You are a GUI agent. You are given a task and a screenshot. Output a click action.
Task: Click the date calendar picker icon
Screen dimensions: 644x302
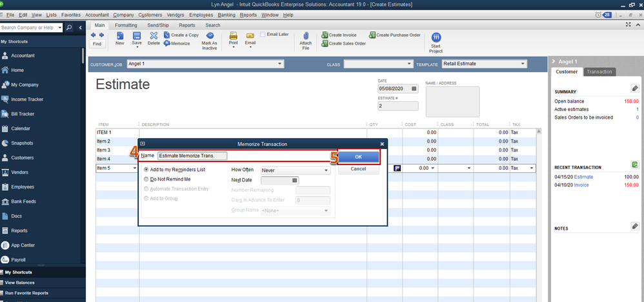click(x=414, y=88)
